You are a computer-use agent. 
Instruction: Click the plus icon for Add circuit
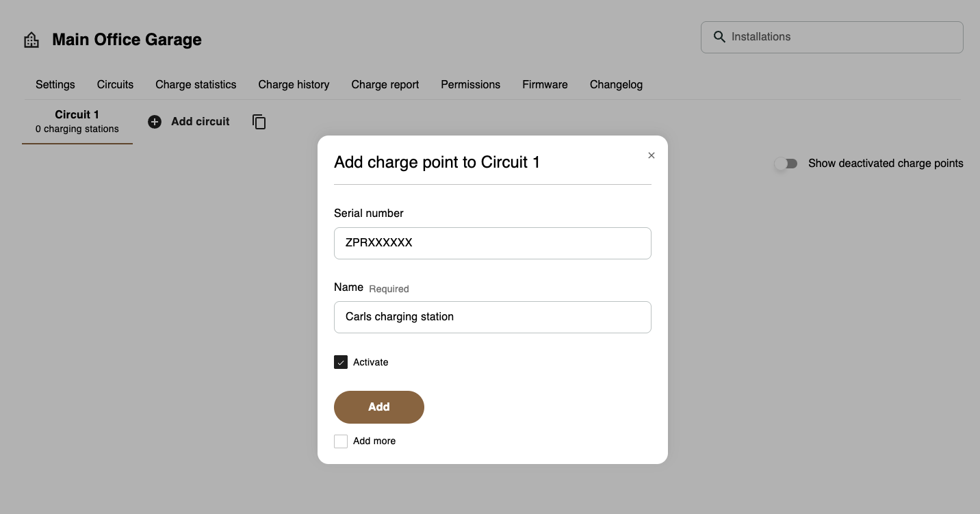(x=155, y=122)
